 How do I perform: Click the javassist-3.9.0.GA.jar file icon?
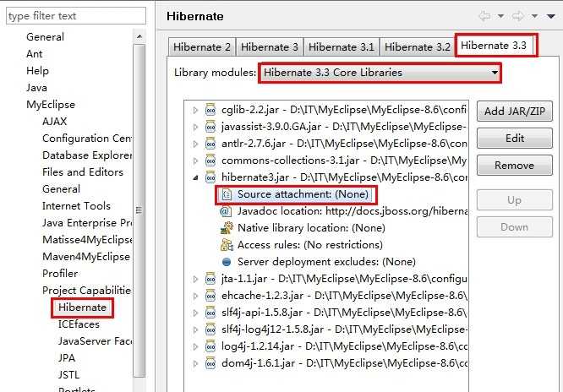[210, 127]
